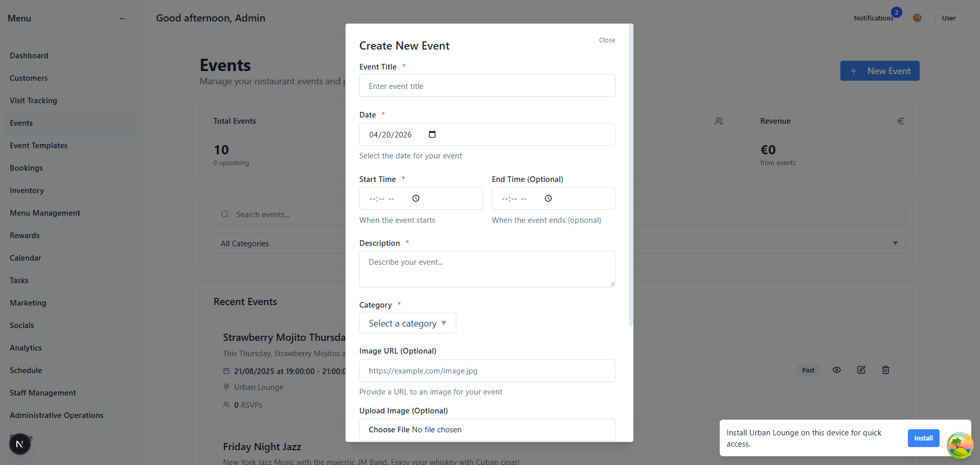The image size is (980, 465).
Task: Click 0 RSVPs text
Action: [248, 405]
